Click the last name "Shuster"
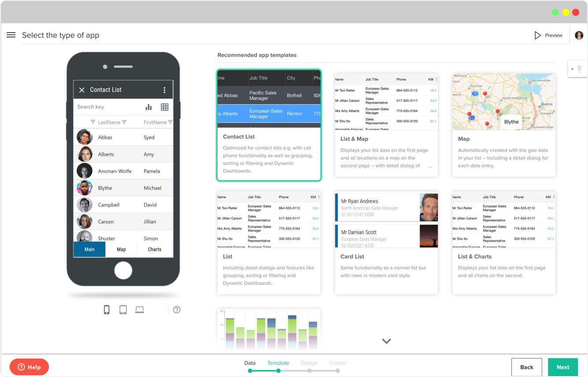This screenshot has width=588, height=377. [107, 238]
